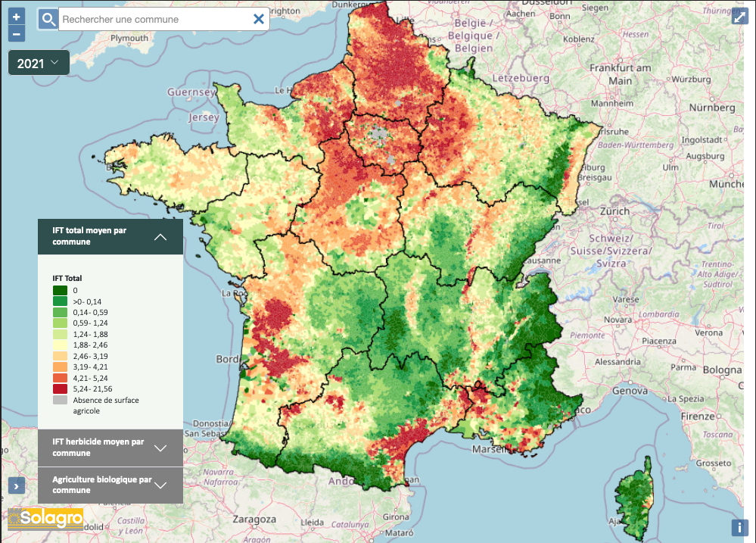Open the info button at bottom right

pos(739,528)
